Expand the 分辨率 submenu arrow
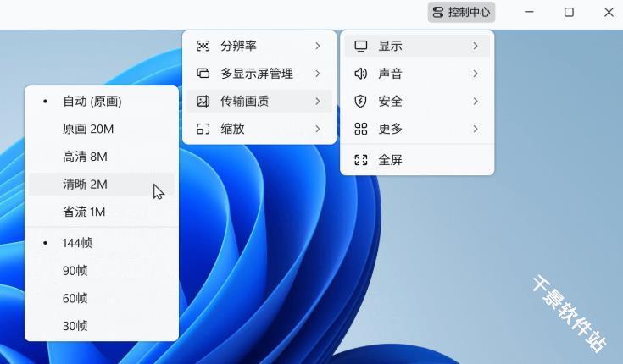The image size is (623, 364). click(x=318, y=46)
